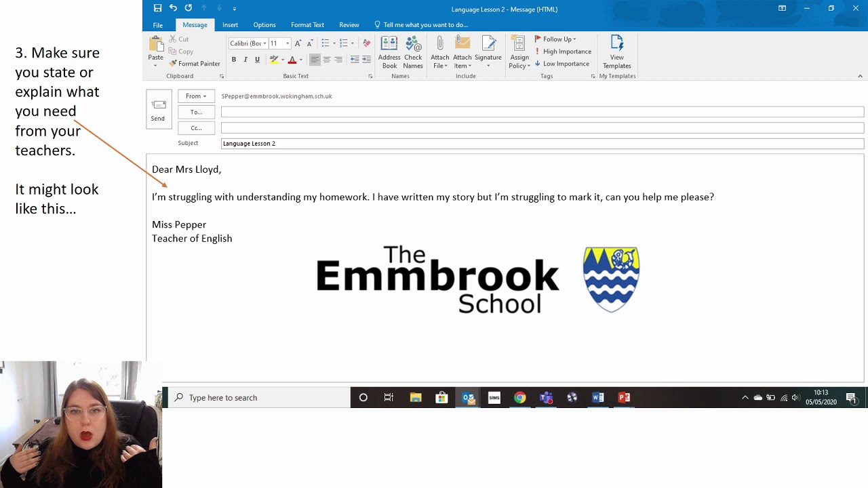868x488 pixels.
Task: Increase font size with Grow Font icon
Action: (x=298, y=43)
